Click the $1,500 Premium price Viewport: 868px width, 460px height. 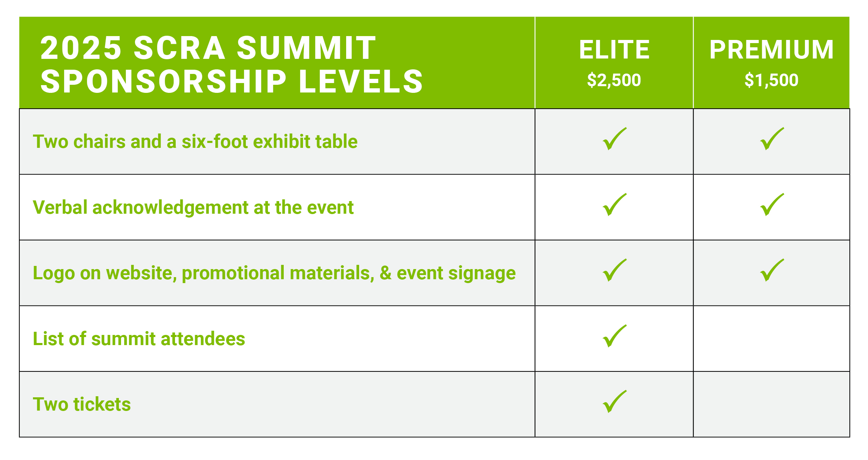772,80
